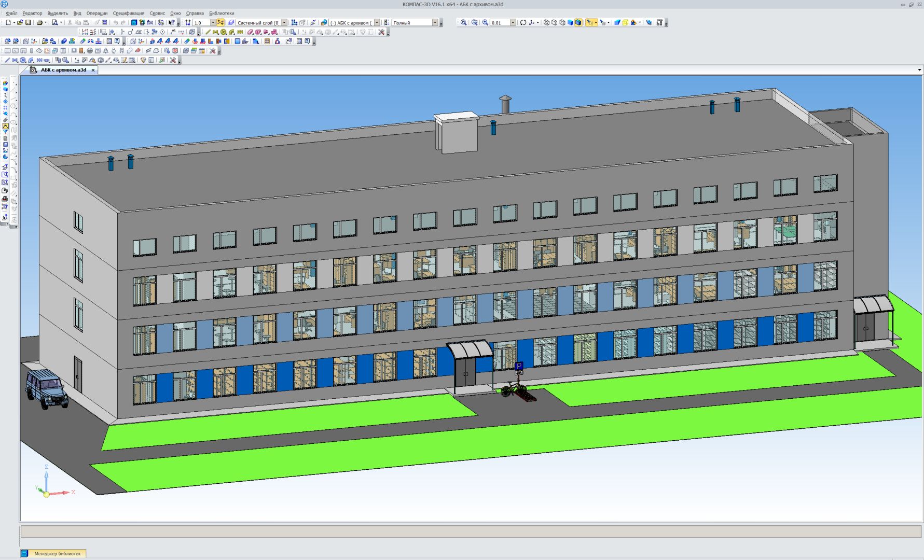This screenshot has width=924, height=560.
Task: Save the document with the floppy disk icon
Action: (29, 23)
